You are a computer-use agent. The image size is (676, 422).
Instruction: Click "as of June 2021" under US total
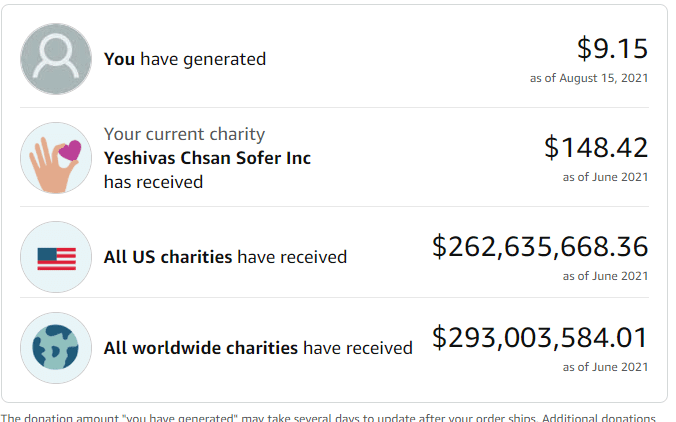[605, 276]
